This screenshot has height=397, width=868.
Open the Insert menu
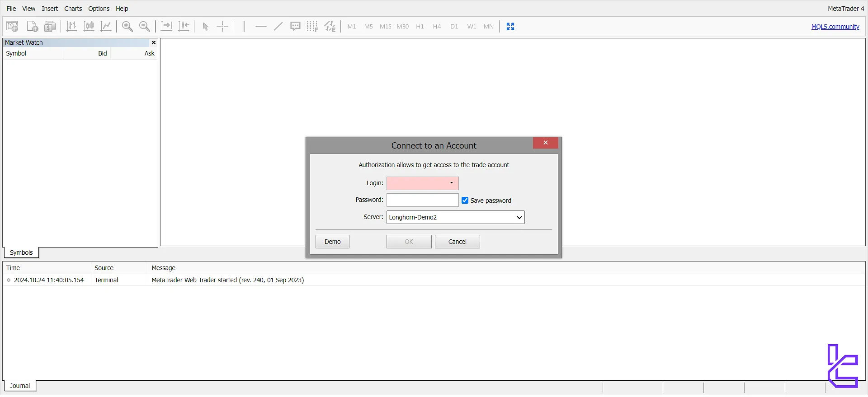pos(50,9)
